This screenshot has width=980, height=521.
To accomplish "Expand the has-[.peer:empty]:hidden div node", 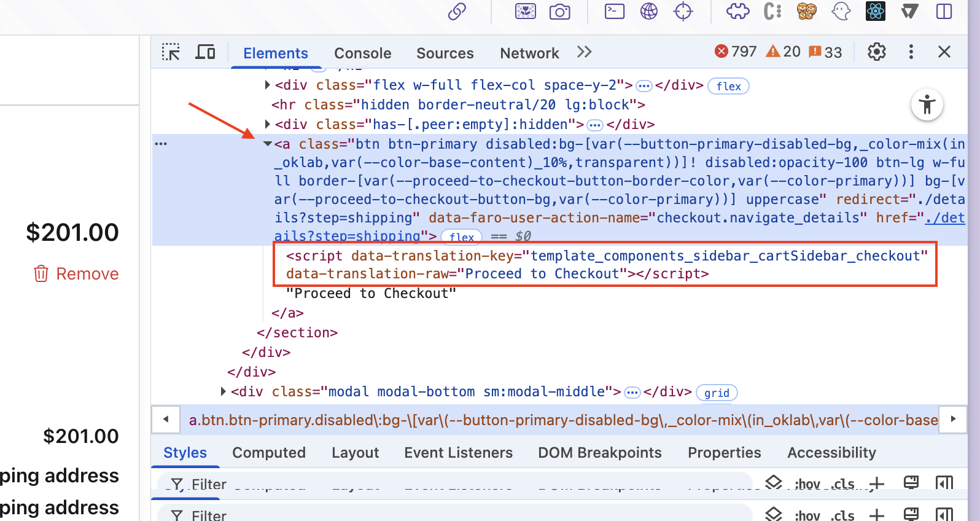I will (x=267, y=124).
